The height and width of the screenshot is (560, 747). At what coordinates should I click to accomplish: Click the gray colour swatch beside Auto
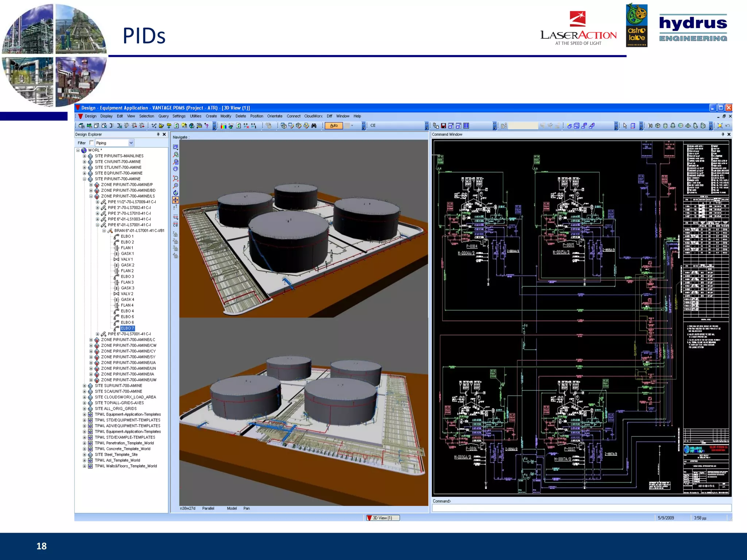(347, 126)
